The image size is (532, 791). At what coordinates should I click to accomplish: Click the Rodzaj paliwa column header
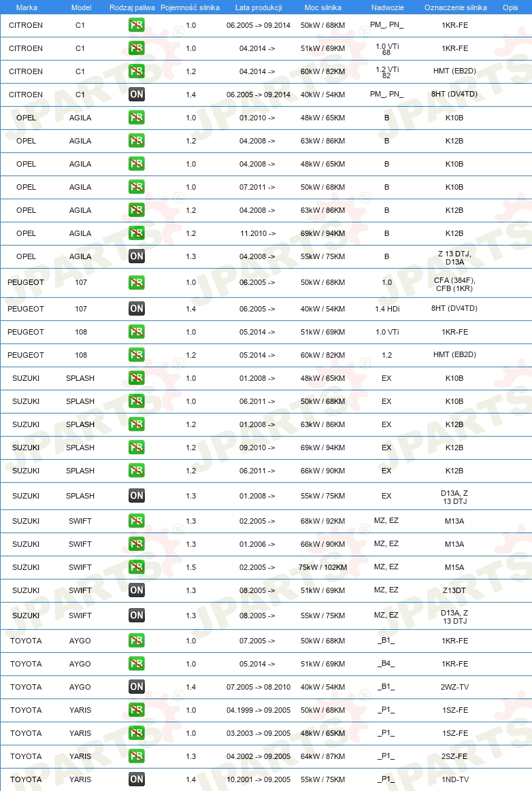point(132,7)
